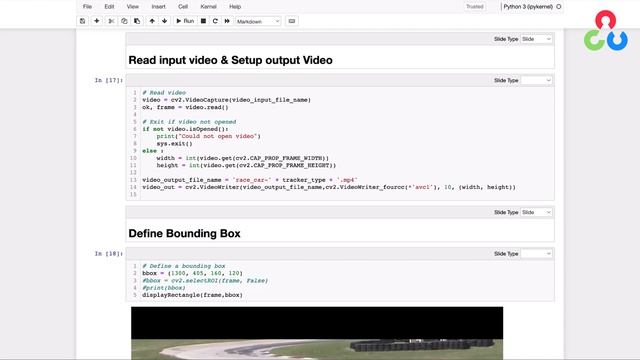
Task: Move selected cell down arrow
Action: click(164, 21)
